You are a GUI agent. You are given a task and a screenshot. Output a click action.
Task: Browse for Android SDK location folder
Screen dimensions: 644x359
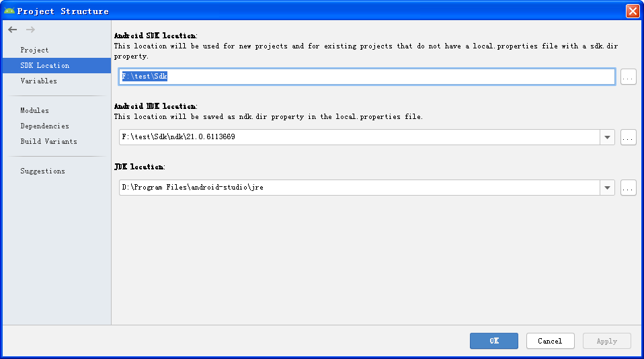pyautogui.click(x=628, y=77)
